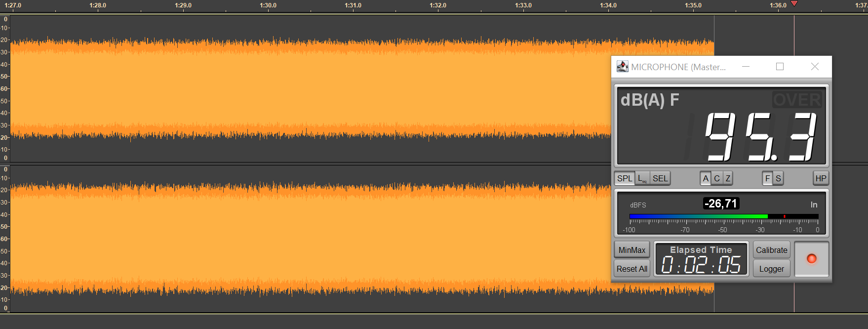Select Leq measurement mode

pos(642,178)
